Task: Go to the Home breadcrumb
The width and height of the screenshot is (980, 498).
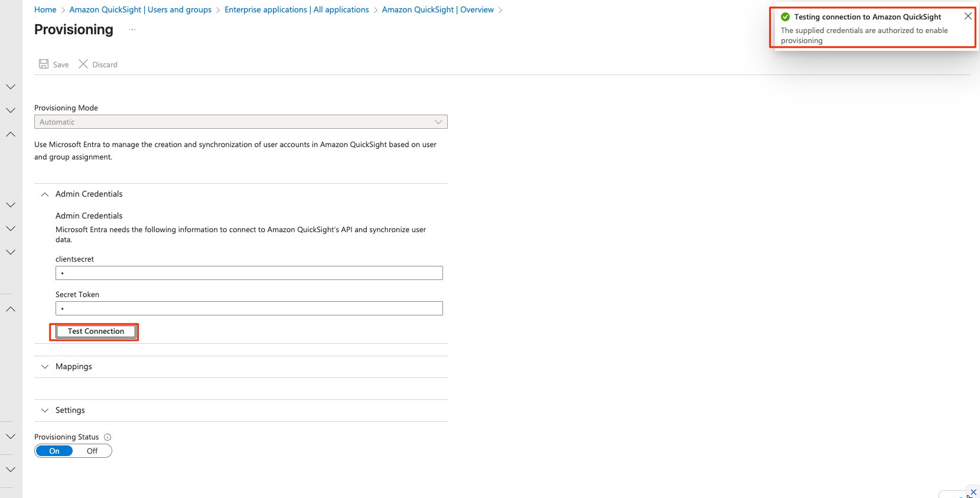Action: (45, 10)
